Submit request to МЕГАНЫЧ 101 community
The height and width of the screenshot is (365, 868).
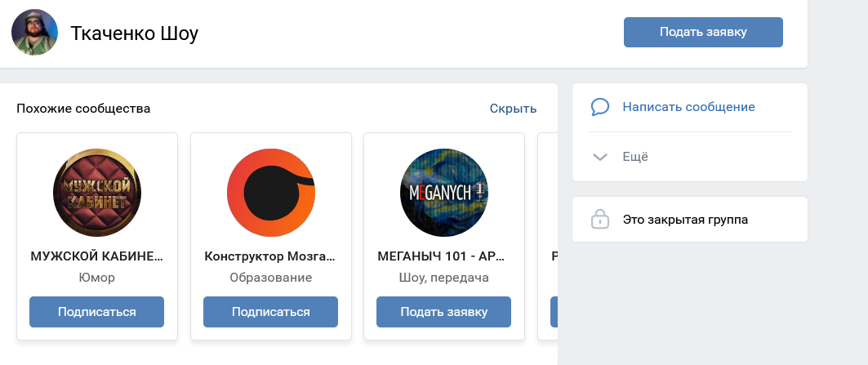pyautogui.click(x=443, y=312)
